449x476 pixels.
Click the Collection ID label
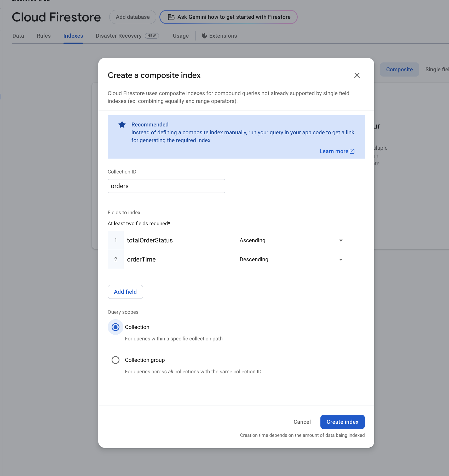coord(122,172)
